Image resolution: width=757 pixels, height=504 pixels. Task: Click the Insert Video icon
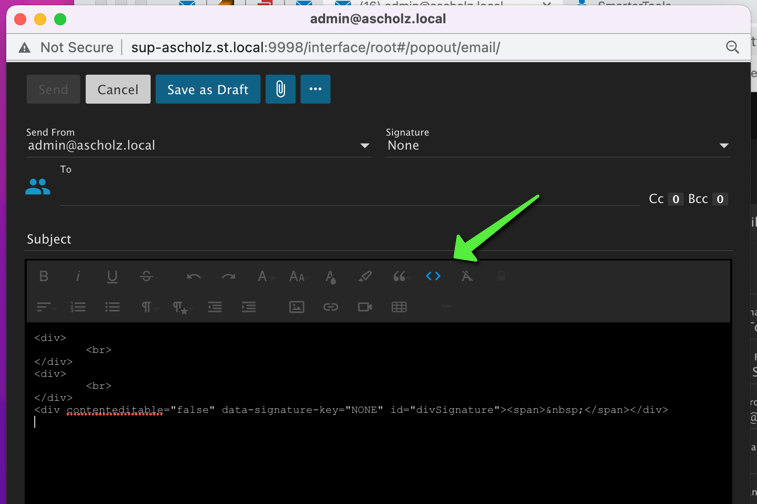pos(365,307)
